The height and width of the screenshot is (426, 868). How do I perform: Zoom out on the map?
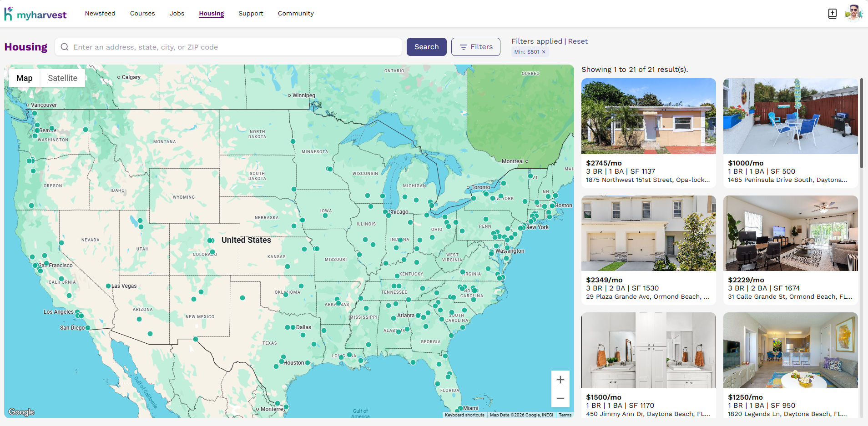[x=560, y=398]
